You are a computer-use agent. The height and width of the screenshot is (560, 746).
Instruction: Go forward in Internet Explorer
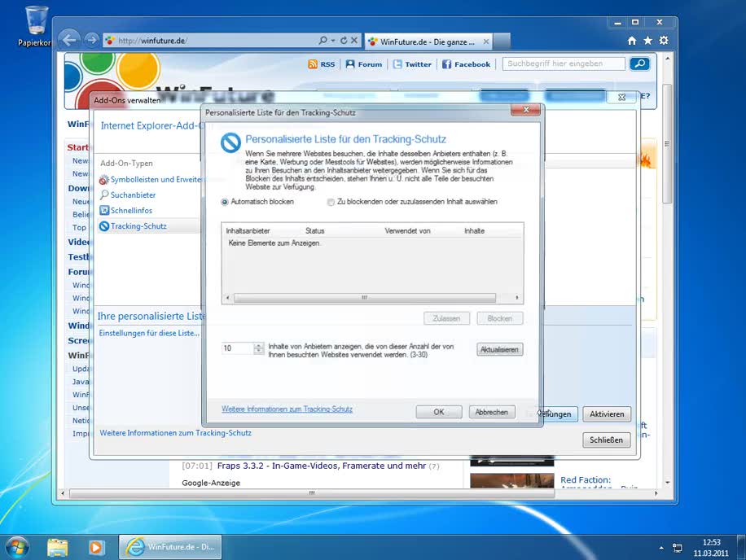tap(91, 40)
